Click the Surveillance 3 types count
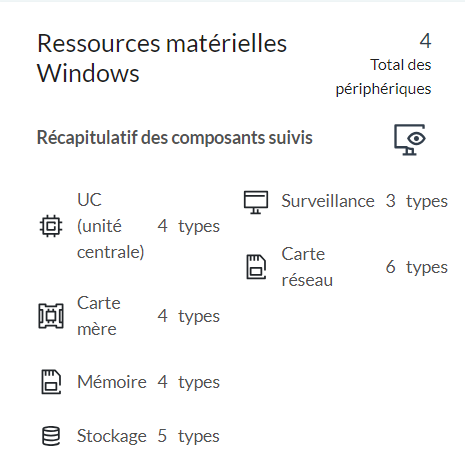The image size is (465, 475). coord(417,201)
